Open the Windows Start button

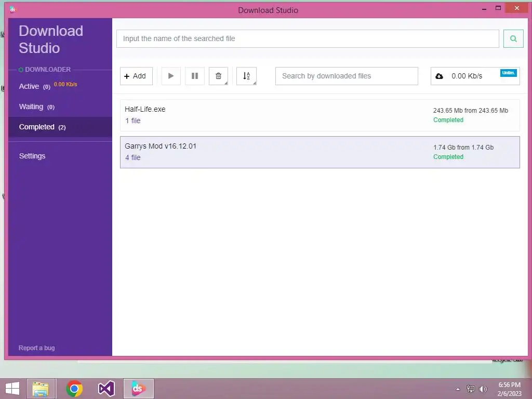point(12,389)
